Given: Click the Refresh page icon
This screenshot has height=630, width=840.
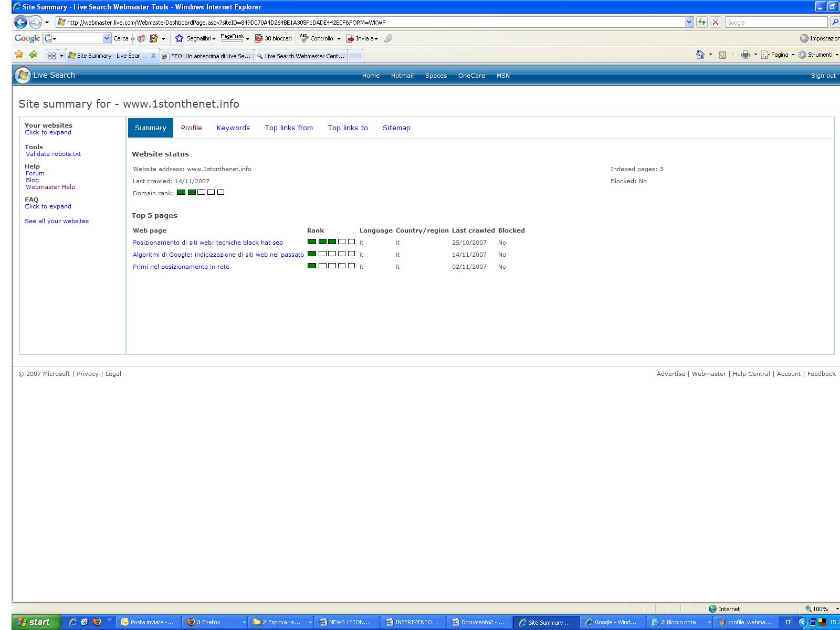Looking at the screenshot, I should click(x=701, y=22).
